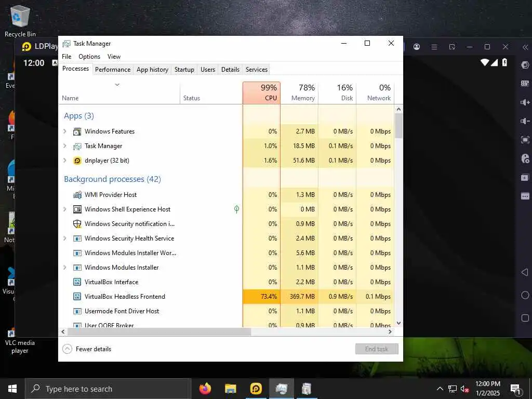This screenshot has width=532, height=399.
Task: Click LDPlayer fullscreen sidebar icon
Action: (525, 139)
